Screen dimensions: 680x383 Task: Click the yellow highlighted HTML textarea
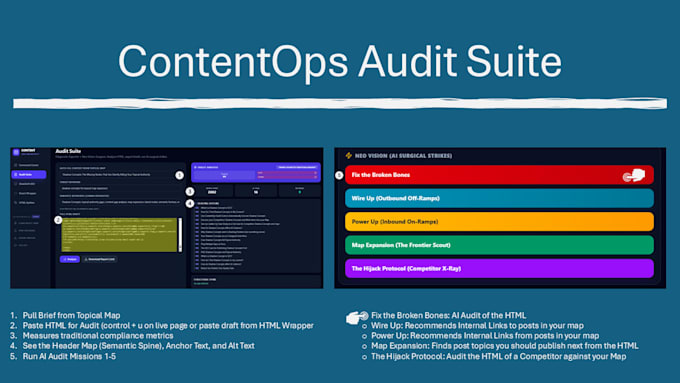click(x=119, y=235)
